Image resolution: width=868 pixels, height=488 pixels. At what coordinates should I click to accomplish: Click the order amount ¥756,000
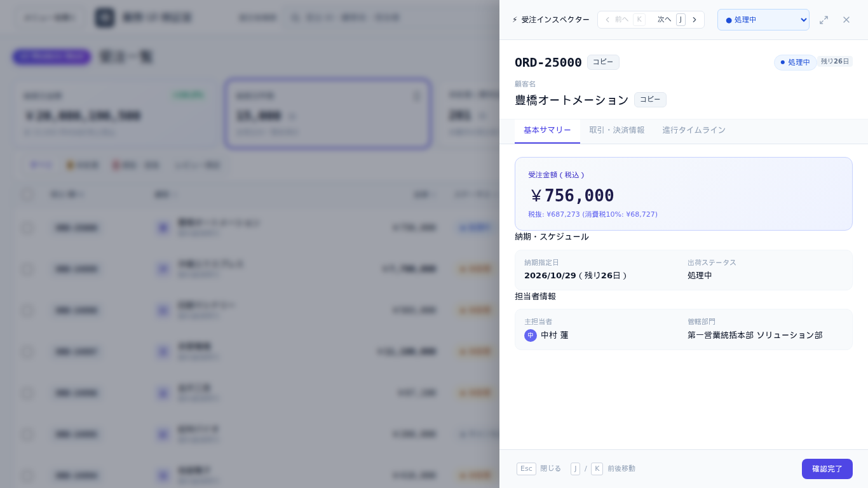coord(571,195)
